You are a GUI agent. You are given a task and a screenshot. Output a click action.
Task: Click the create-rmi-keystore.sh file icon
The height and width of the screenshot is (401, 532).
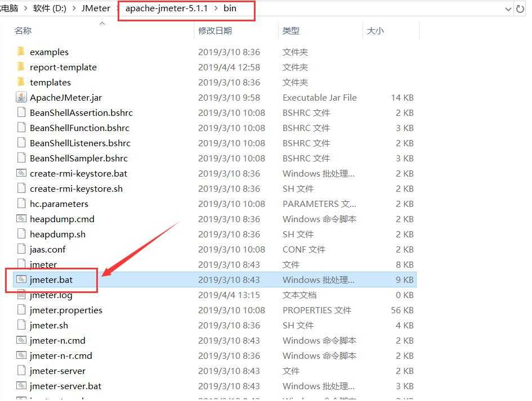pos(21,188)
